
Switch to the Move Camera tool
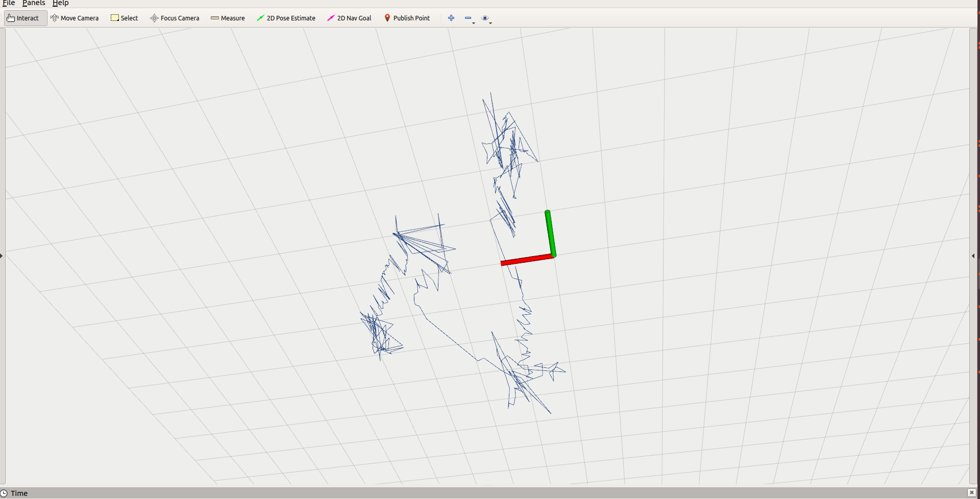pyautogui.click(x=75, y=18)
